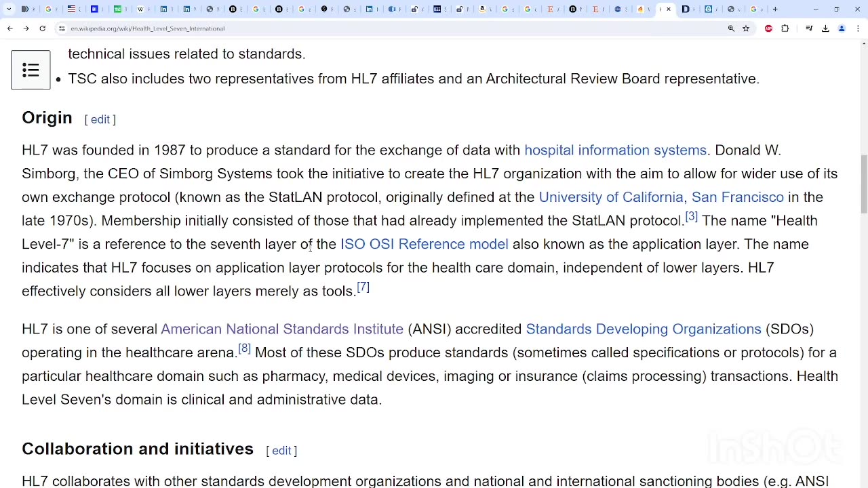Switch to the Amazon favicon tab

(x=482, y=9)
